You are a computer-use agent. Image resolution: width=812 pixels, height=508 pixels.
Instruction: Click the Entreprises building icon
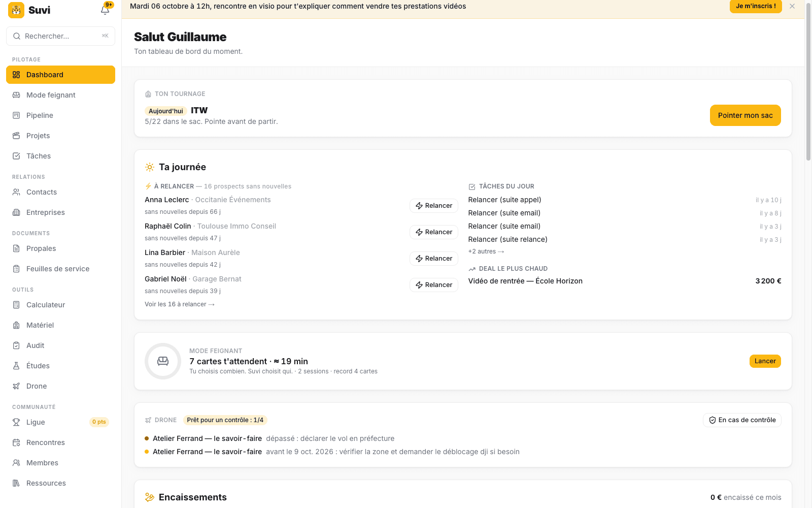pyautogui.click(x=16, y=212)
